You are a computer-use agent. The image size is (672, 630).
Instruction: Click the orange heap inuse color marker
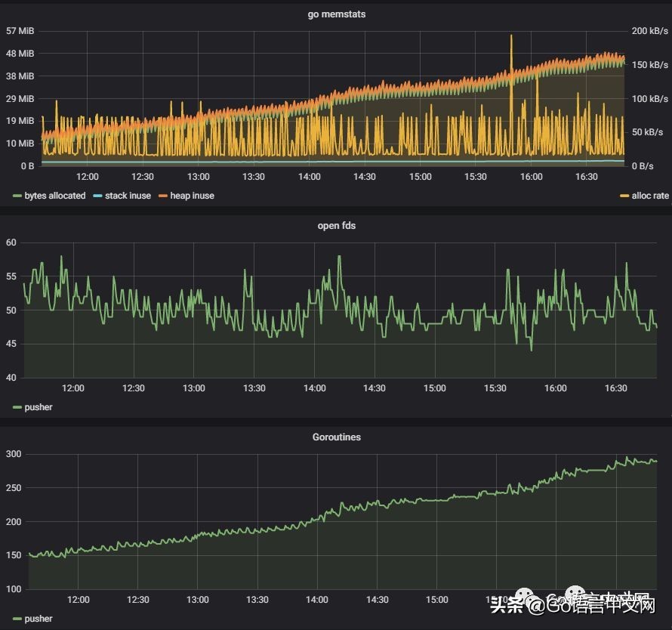pos(162,196)
